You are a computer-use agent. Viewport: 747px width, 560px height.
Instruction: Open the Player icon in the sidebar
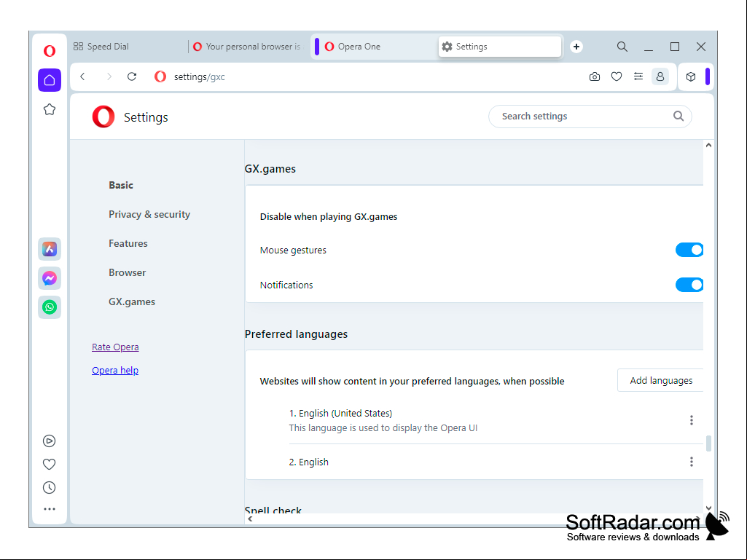click(49, 441)
